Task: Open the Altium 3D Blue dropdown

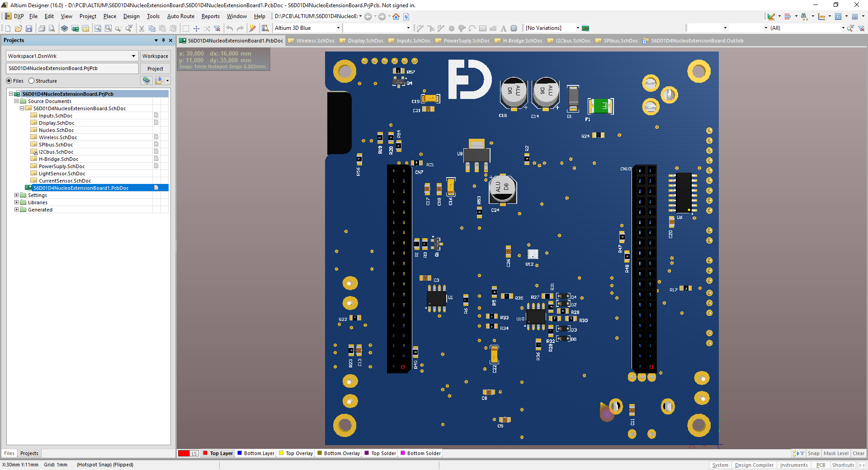Action: coord(338,28)
